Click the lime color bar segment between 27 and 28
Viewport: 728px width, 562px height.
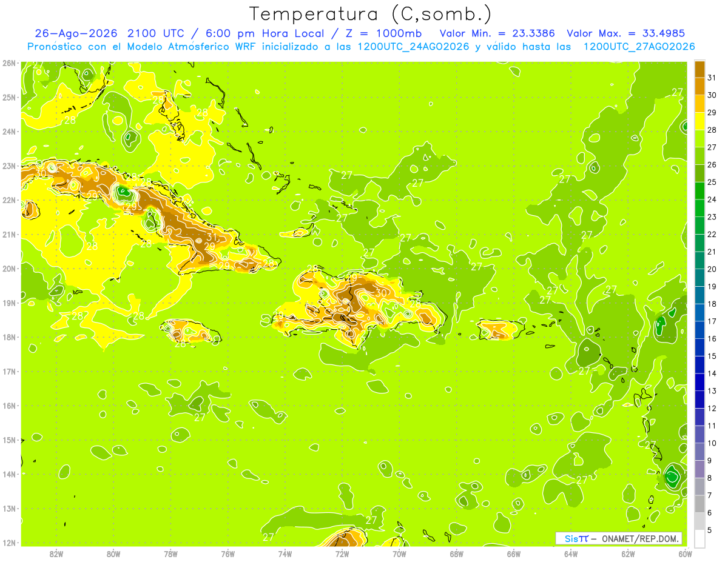tap(699, 138)
